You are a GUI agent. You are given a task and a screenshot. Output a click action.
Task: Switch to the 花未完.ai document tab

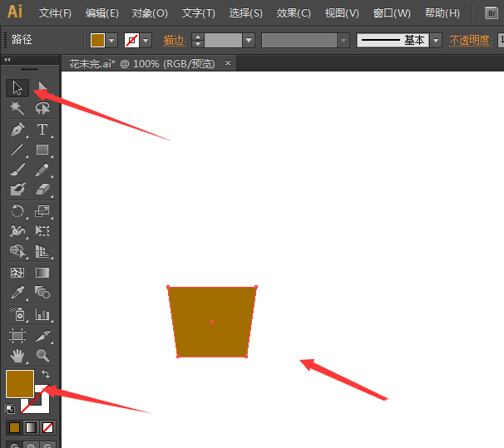[141, 64]
